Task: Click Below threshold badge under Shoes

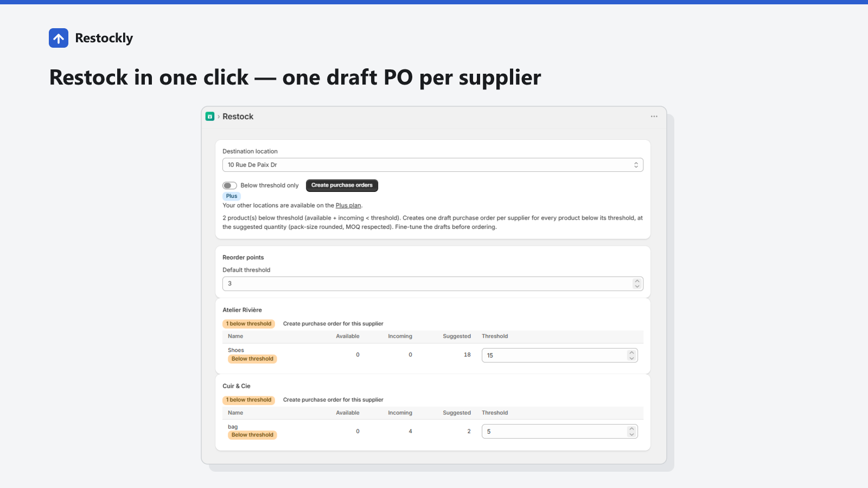Action: (x=252, y=359)
